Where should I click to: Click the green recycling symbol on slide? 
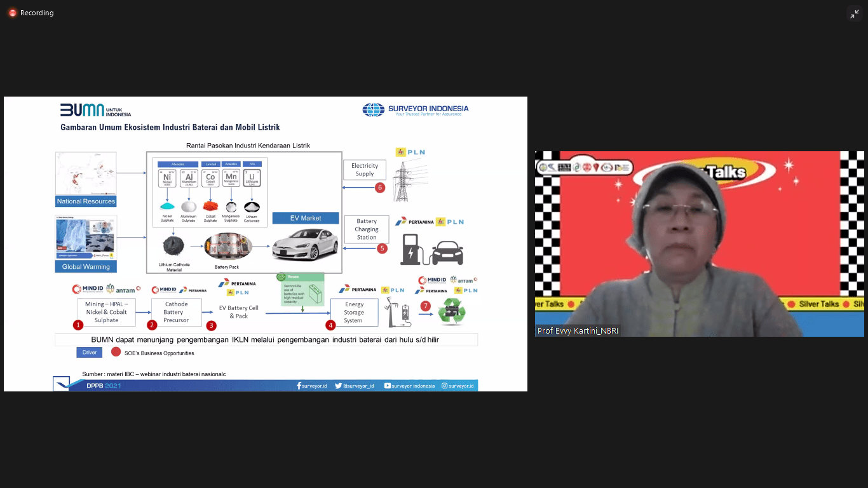[x=452, y=312]
